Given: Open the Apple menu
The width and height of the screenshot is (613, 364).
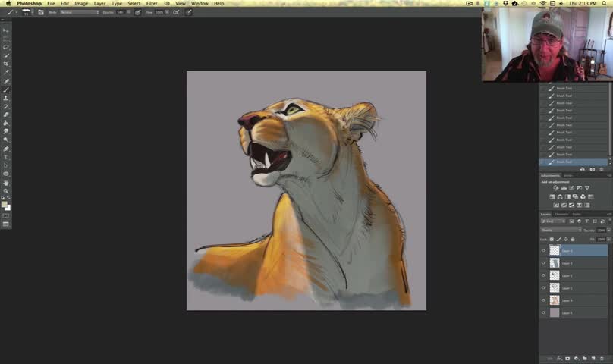Looking at the screenshot, I should [8, 3].
